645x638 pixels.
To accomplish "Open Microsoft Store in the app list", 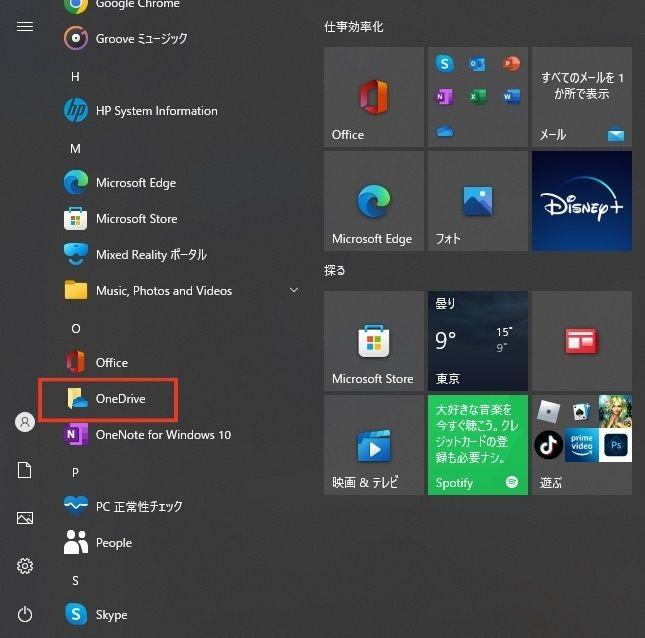I will pos(121,219).
